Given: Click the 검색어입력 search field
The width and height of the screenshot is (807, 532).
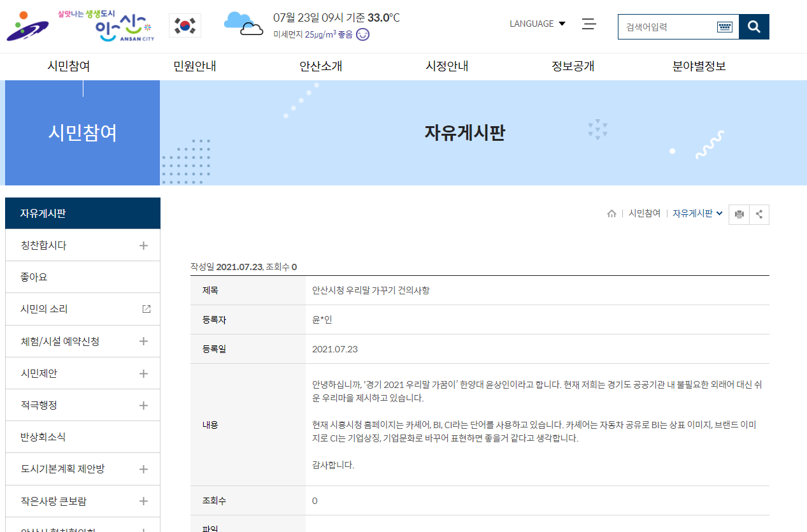Looking at the screenshot, I should click(666, 27).
